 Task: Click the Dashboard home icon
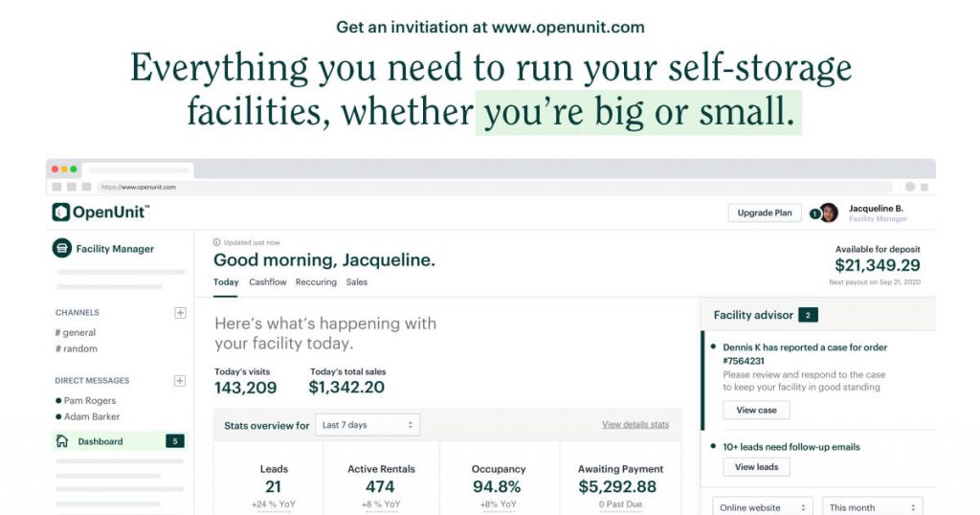click(x=62, y=441)
